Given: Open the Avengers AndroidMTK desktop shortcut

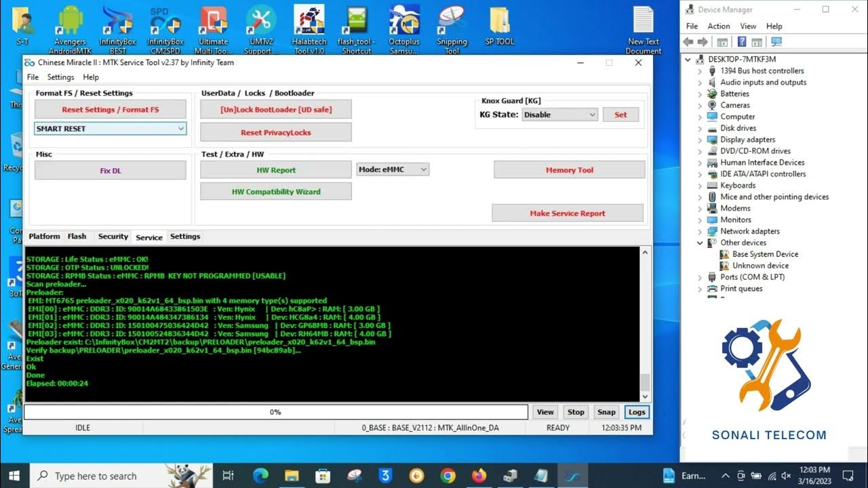Looking at the screenshot, I should point(70,29).
